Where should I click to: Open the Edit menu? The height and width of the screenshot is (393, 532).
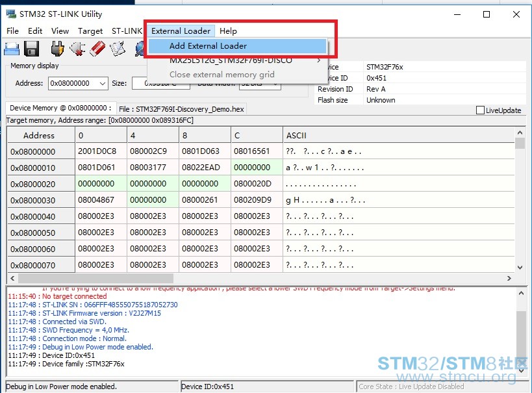(x=35, y=31)
